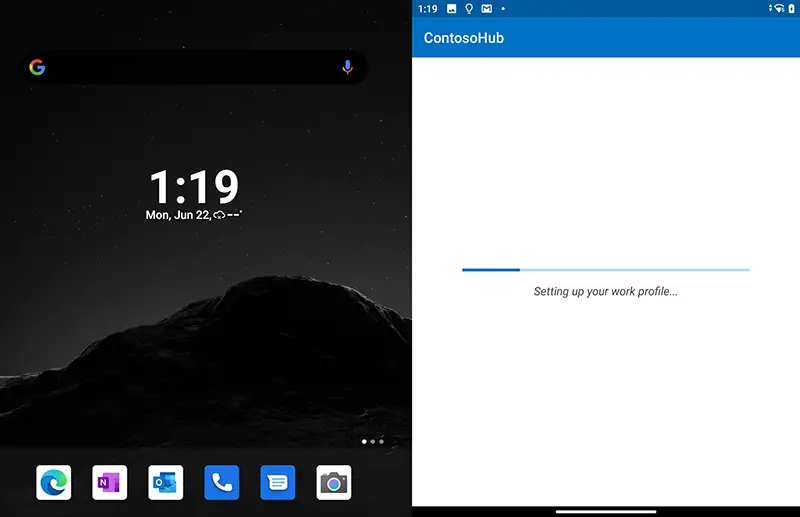Select the first home page indicator dot
800x517 pixels.
[x=364, y=441]
